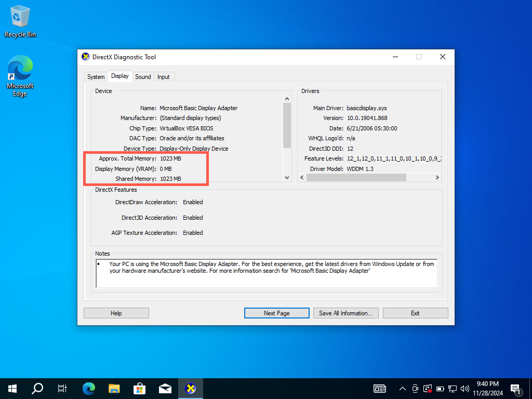The image size is (532, 399).
Task: Open the notification center icon
Action: click(516, 388)
